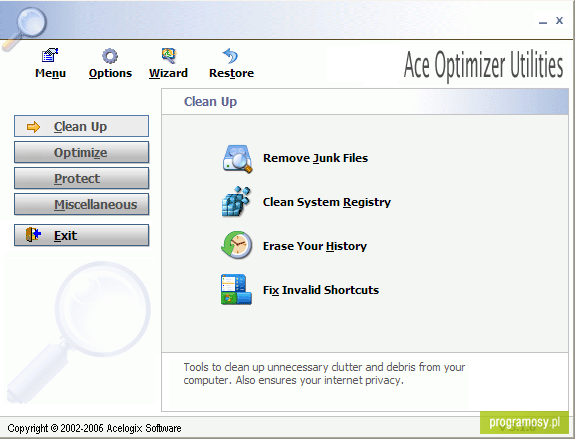Open Fix Invalid Shortcuts text link
Viewport: 575px width, 440px height.
pyautogui.click(x=321, y=290)
